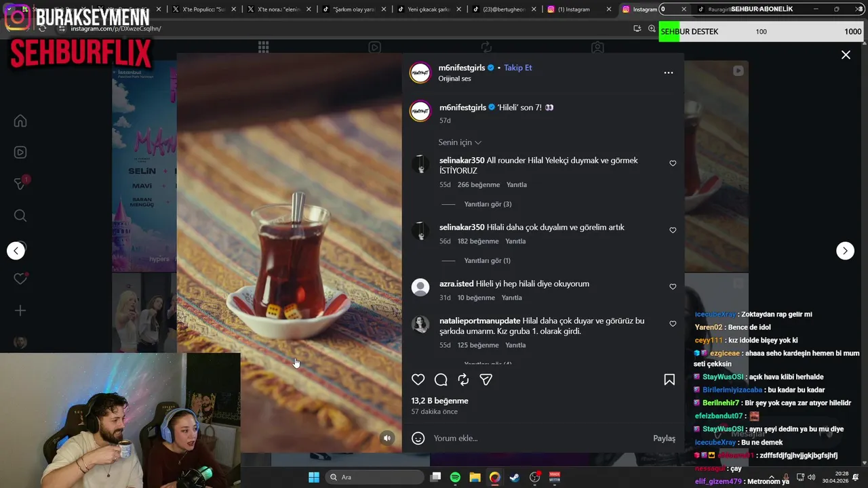Image resolution: width=868 pixels, height=488 pixels.
Task: Open Task View on the taskbar
Action: [435, 477]
